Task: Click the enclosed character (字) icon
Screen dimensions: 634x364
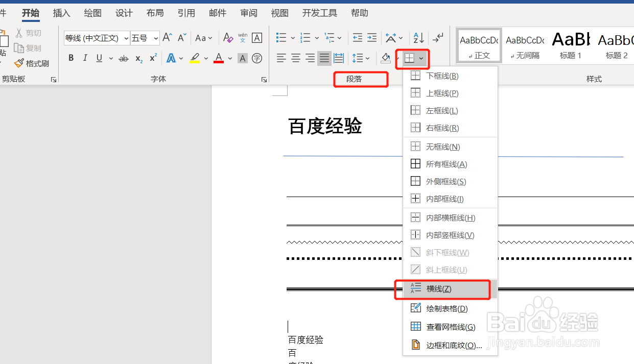Action: pyautogui.click(x=257, y=58)
